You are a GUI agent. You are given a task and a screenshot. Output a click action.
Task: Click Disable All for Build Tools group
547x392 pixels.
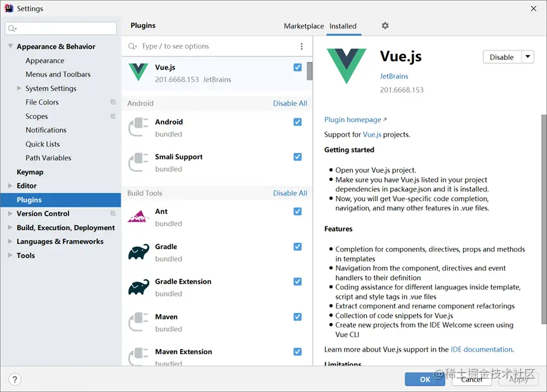[x=290, y=193]
